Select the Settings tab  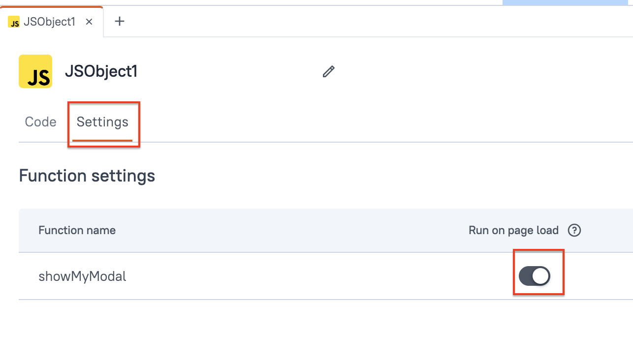coord(102,122)
